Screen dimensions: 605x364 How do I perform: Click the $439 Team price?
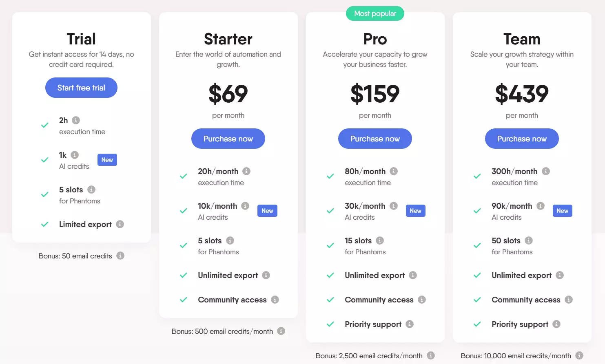click(522, 94)
